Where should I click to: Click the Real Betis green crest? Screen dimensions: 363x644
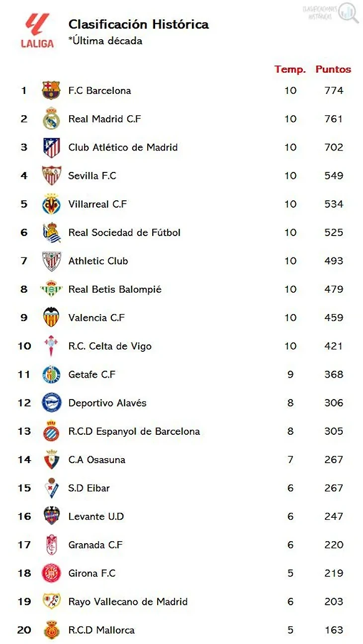[x=51, y=289]
